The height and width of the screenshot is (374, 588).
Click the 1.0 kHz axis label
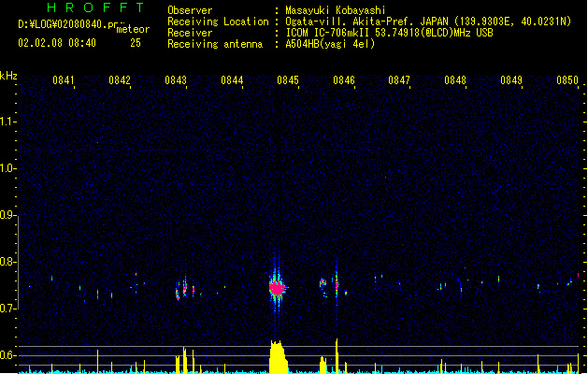(x=7, y=168)
